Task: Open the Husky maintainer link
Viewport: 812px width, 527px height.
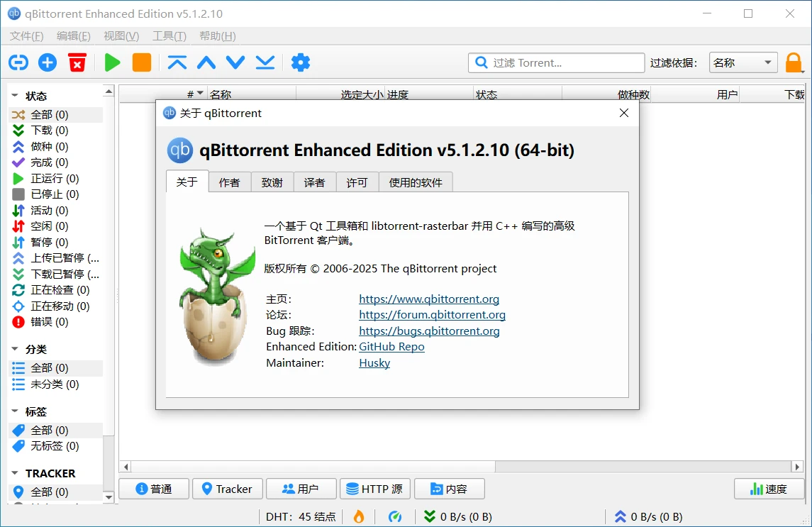Action: click(x=374, y=362)
